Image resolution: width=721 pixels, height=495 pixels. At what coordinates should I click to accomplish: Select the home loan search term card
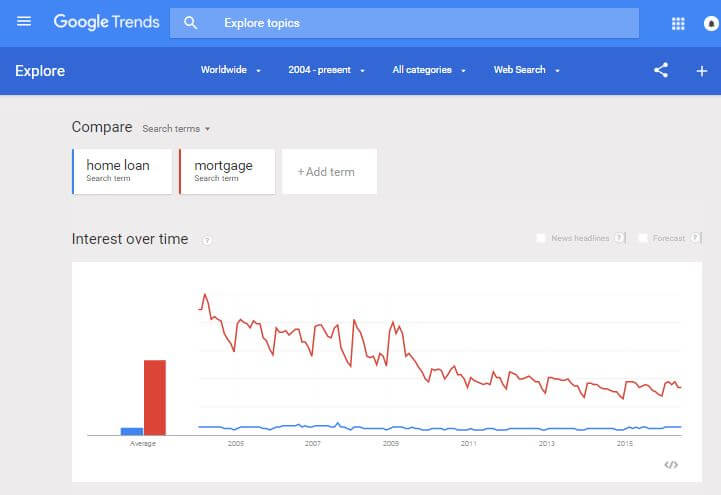[122, 171]
